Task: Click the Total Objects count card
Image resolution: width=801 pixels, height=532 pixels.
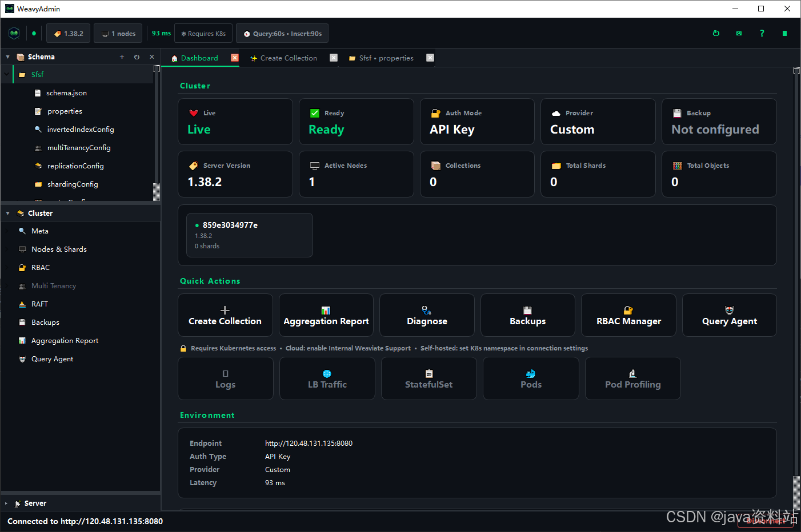Action: pos(719,174)
